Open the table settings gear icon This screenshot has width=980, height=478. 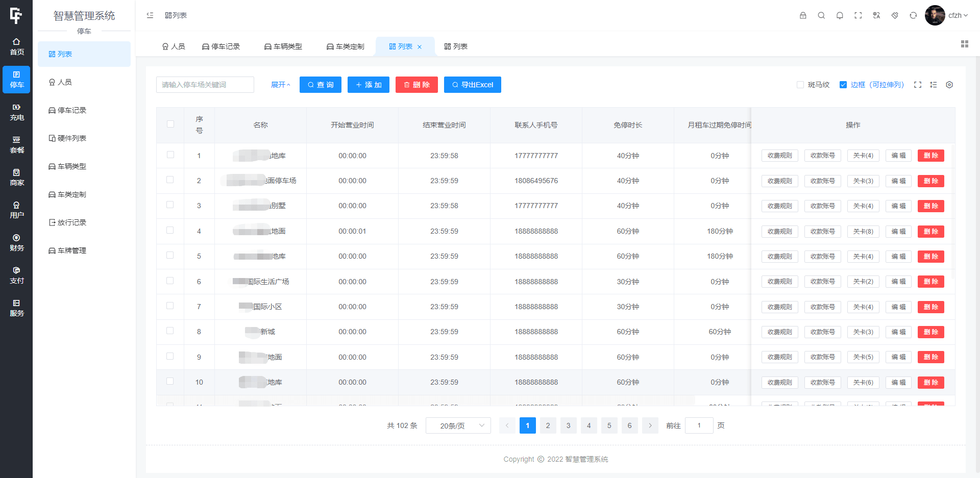[949, 85]
